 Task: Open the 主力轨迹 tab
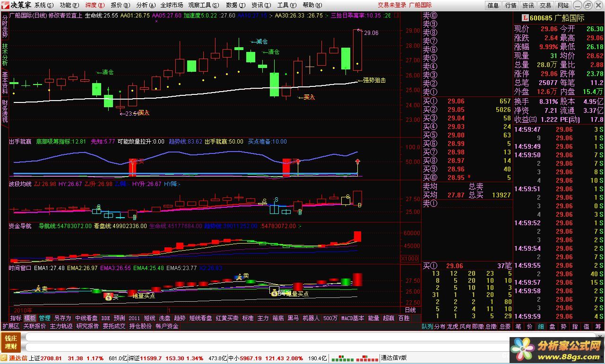[61, 326]
